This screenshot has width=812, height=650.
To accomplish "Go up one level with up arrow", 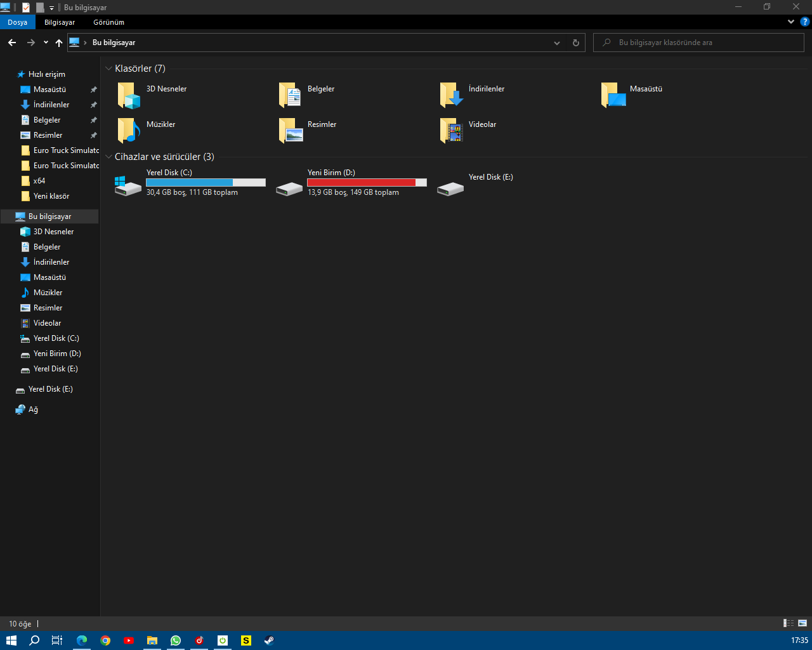I will pyautogui.click(x=59, y=43).
